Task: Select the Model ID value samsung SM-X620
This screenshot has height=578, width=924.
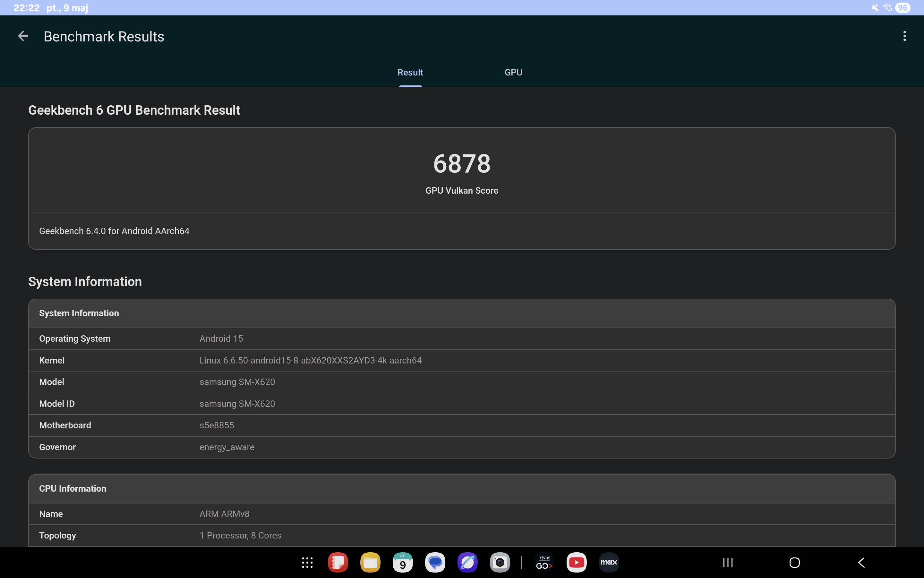Action: tap(237, 404)
